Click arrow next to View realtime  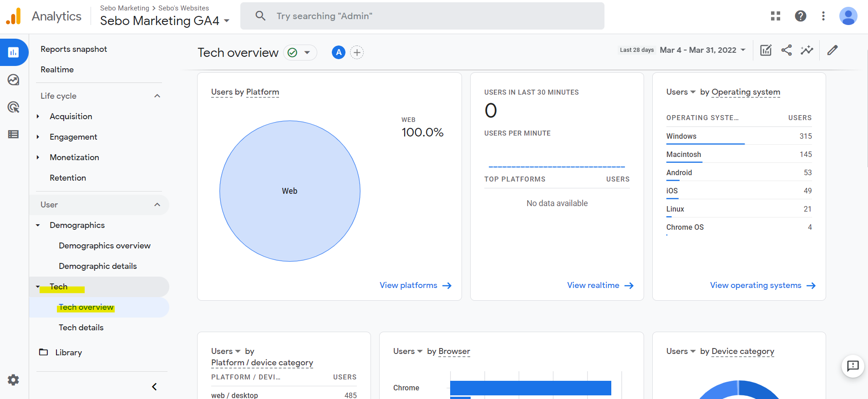pyautogui.click(x=629, y=286)
